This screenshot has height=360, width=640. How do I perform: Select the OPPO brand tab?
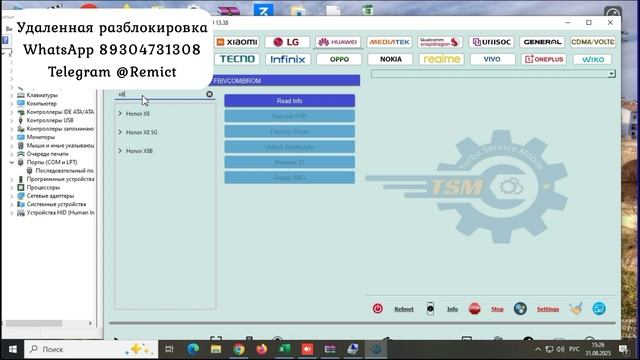[339, 59]
